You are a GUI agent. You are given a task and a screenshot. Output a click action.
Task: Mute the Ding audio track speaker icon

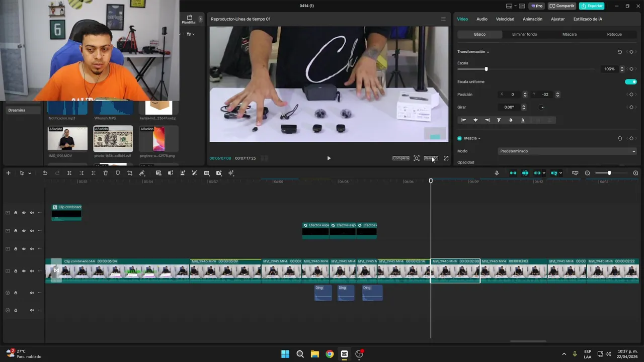pyautogui.click(x=32, y=293)
